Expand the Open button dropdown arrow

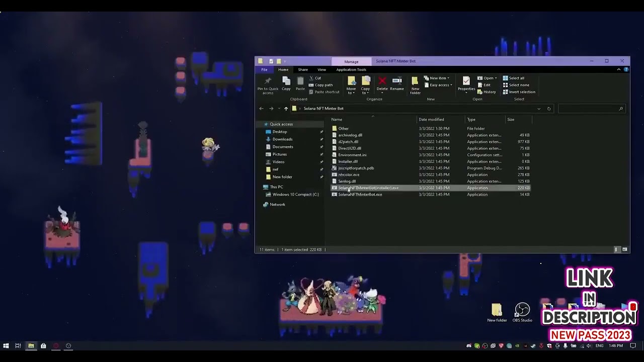pyautogui.click(x=496, y=78)
